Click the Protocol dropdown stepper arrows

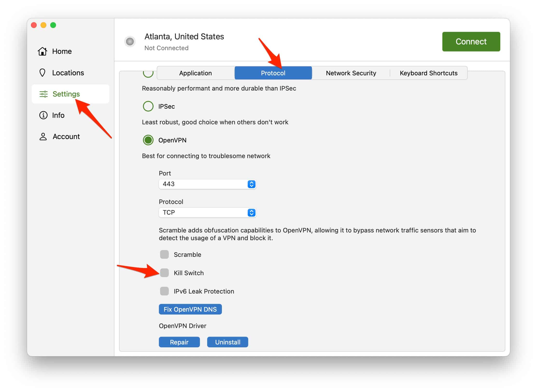click(251, 213)
